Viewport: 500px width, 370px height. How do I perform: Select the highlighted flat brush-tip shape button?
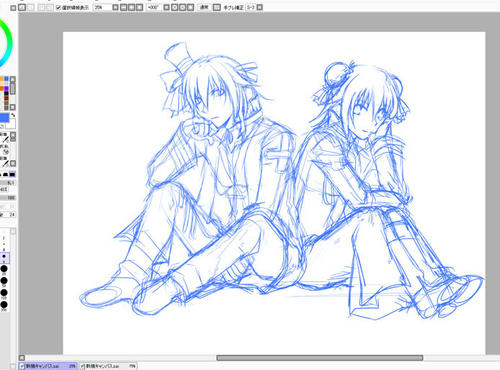coord(12,174)
